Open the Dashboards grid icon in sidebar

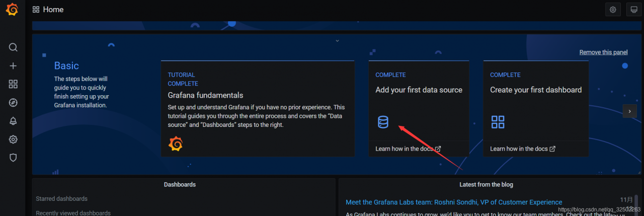13,84
